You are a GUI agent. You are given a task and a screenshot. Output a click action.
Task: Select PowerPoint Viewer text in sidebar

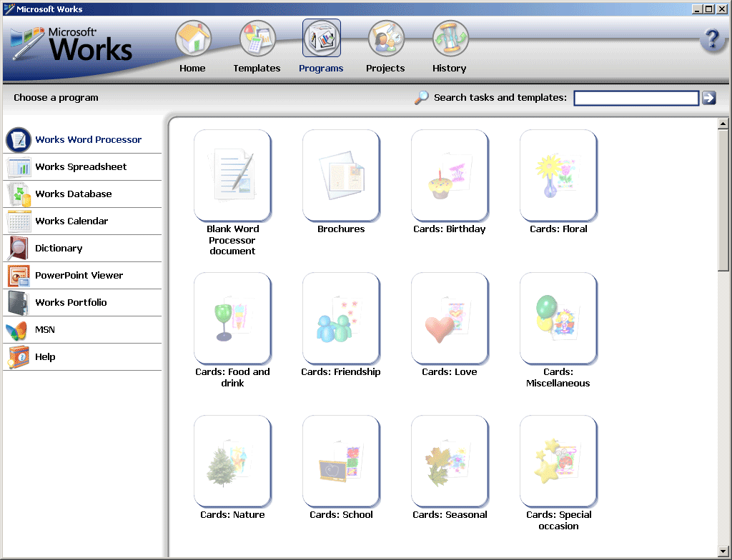[x=79, y=275]
